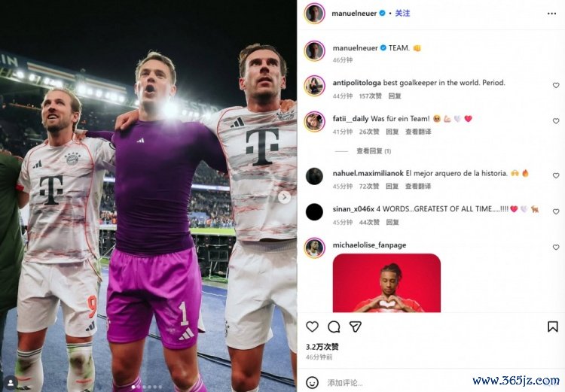
Task: Like fatii__daily's comment heart
Action: (x=556, y=121)
